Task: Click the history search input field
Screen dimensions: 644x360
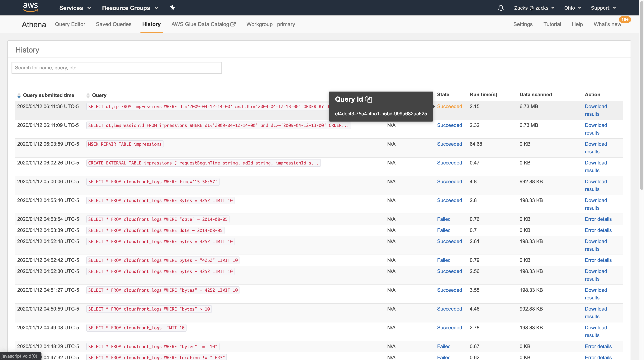Action: coord(116,68)
